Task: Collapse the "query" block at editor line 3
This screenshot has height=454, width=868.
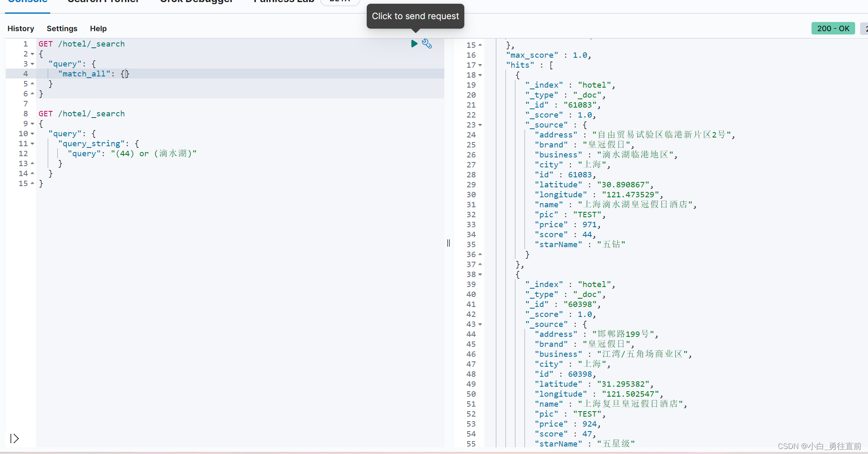Action: [x=32, y=64]
